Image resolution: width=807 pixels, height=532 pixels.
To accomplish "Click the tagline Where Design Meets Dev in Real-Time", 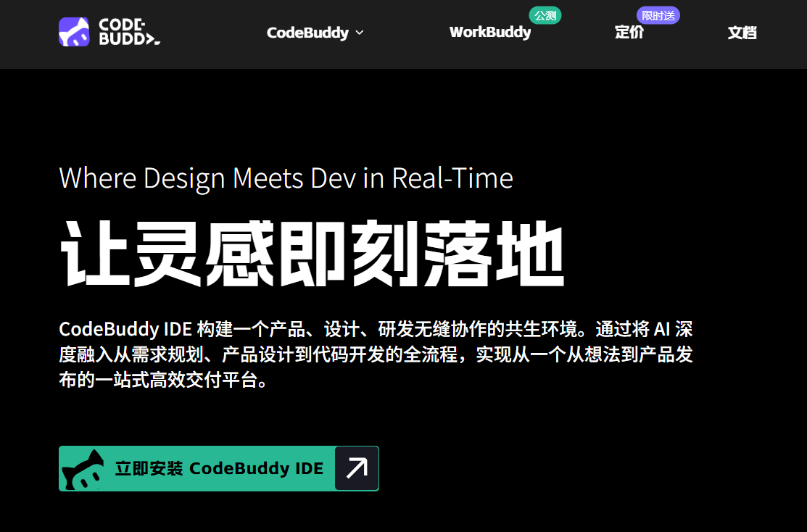I will tap(286, 178).
